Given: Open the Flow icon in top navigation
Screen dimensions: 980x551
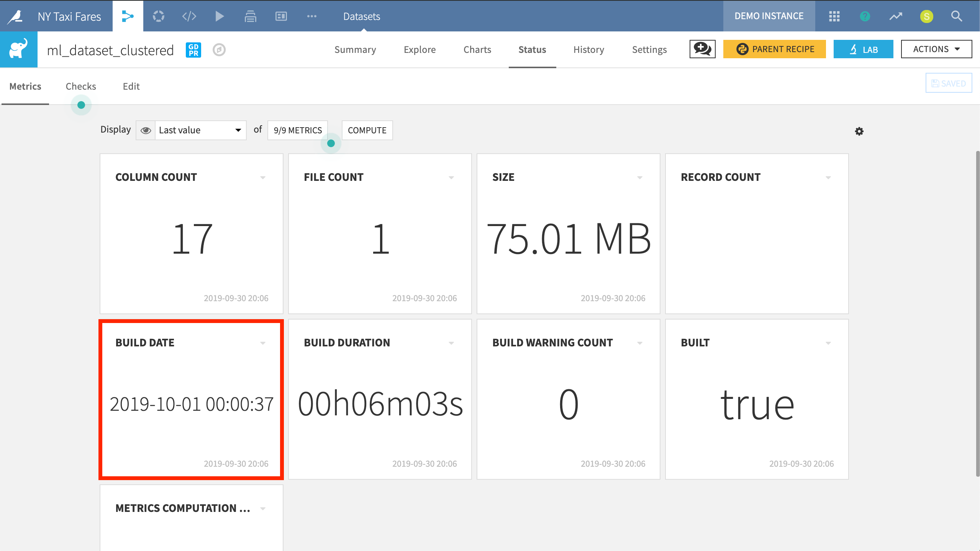Looking at the screenshot, I should (128, 16).
